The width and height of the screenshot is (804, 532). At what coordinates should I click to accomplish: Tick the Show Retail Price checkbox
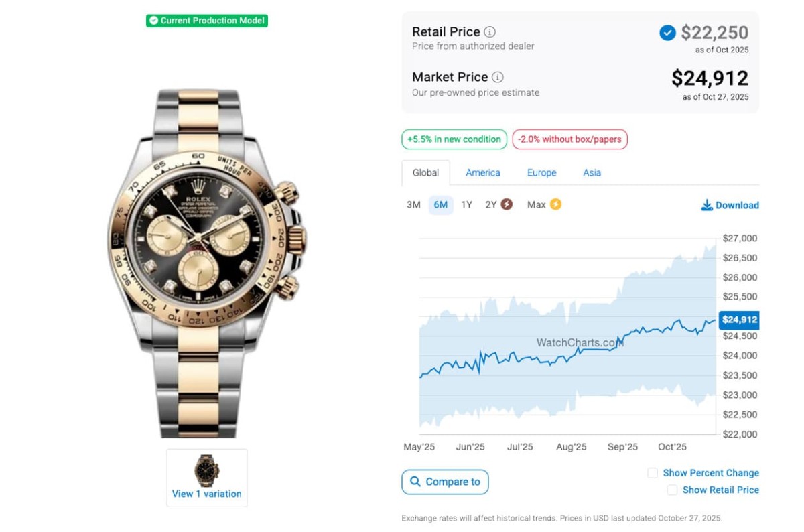[x=672, y=490]
